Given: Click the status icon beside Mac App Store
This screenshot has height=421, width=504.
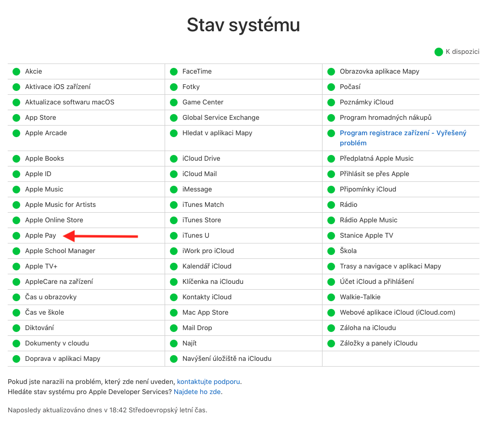Looking at the screenshot, I should click(x=174, y=313).
